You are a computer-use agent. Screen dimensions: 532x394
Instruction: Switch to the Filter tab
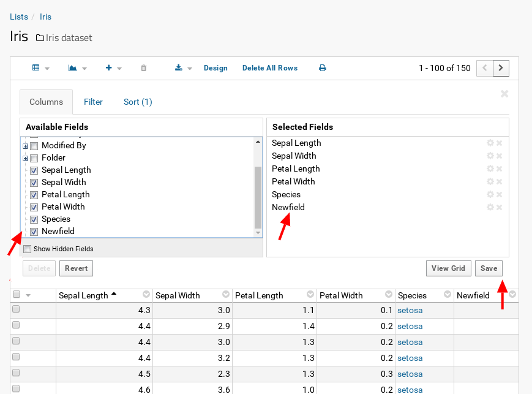93,102
